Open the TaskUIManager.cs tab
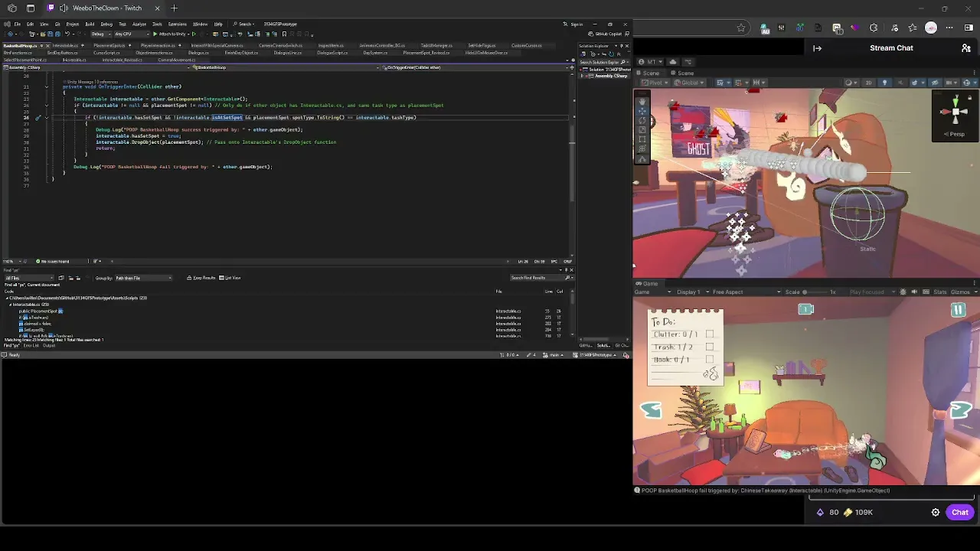Screen dimensions: 980x551 tap(436, 45)
